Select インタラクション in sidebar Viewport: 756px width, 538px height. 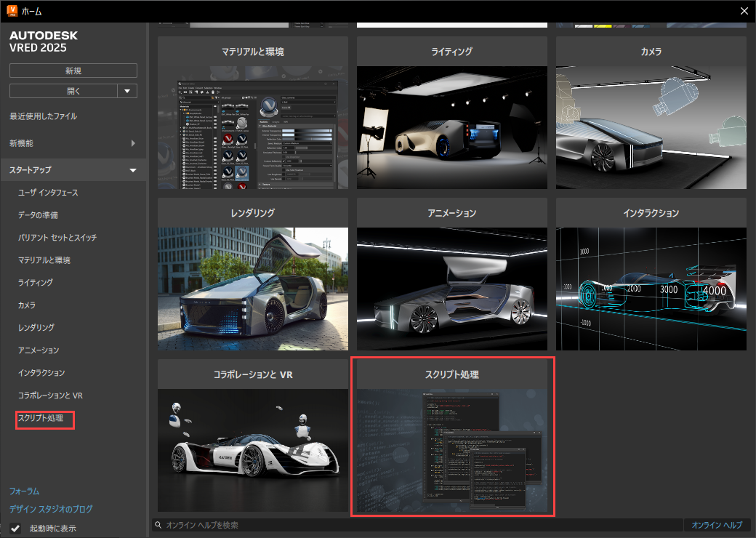click(41, 373)
